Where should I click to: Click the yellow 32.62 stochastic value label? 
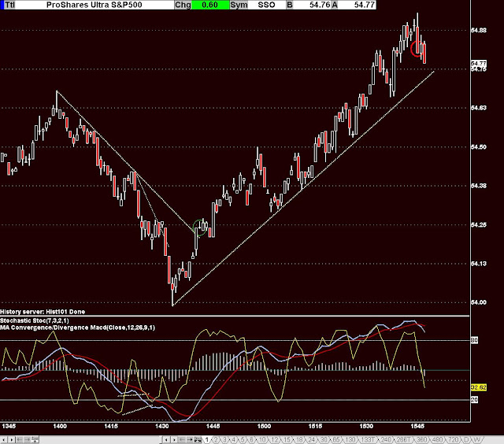[x=478, y=387]
